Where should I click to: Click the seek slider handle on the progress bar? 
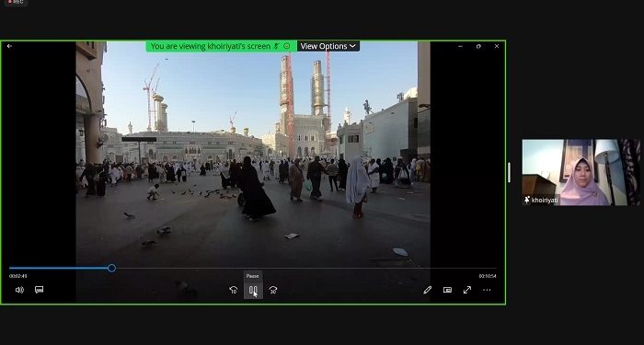point(111,269)
